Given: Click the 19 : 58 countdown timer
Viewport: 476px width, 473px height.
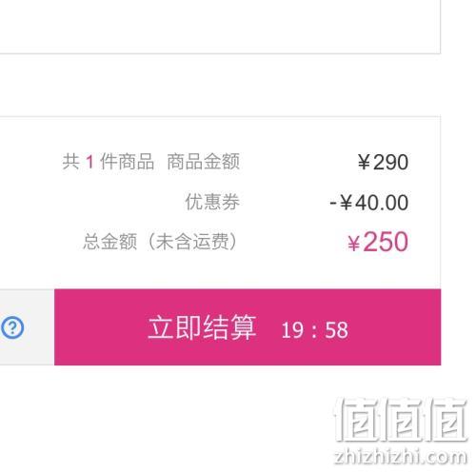Looking at the screenshot, I should pyautogui.click(x=314, y=330).
